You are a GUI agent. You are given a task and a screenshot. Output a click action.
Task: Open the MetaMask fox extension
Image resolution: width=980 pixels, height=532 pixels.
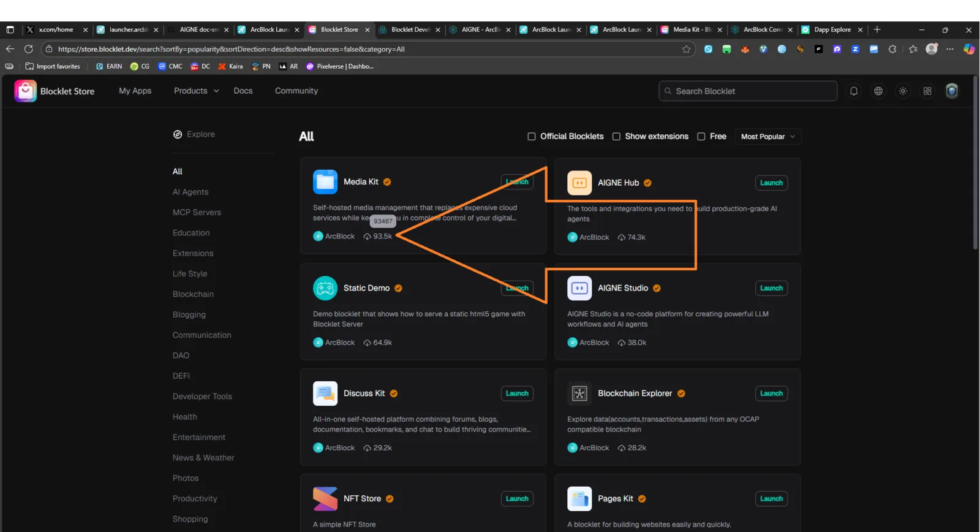745,49
